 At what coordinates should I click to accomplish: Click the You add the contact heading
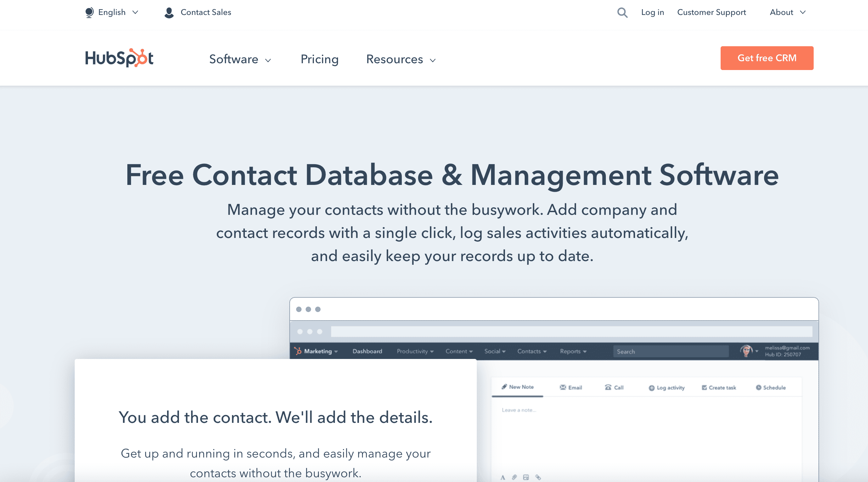pos(276,417)
